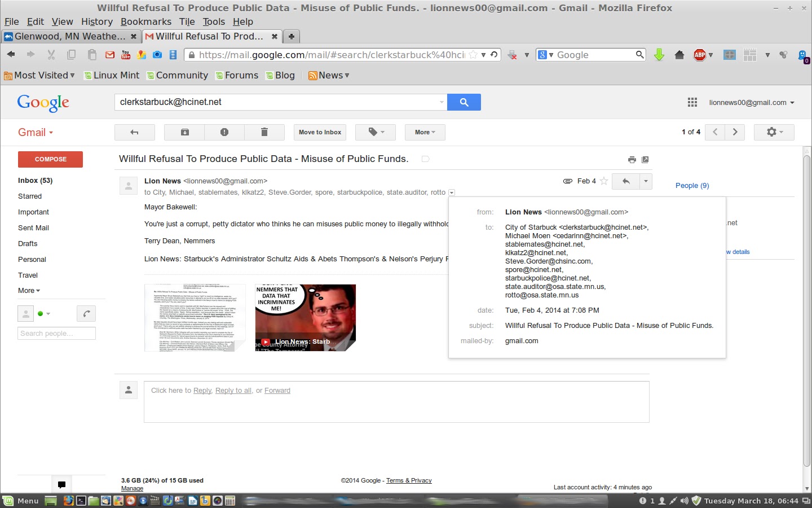Click the back-to-search-results arrow button
812x508 pixels.
tap(134, 132)
